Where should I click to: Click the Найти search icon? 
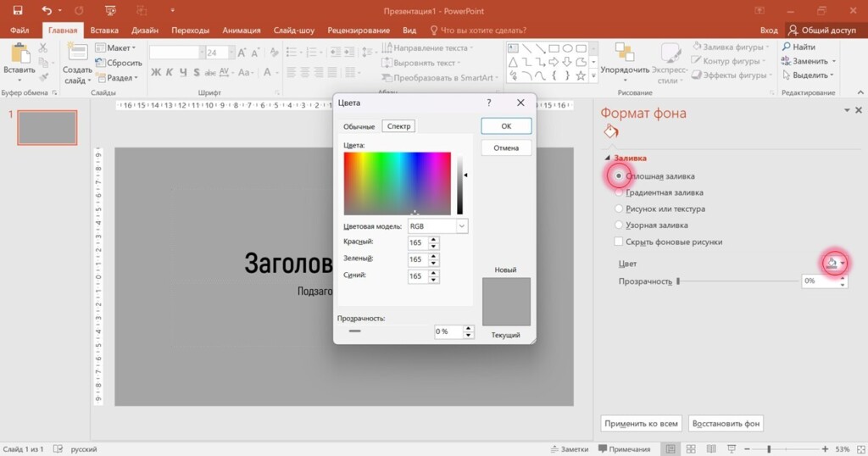pyautogui.click(x=786, y=47)
